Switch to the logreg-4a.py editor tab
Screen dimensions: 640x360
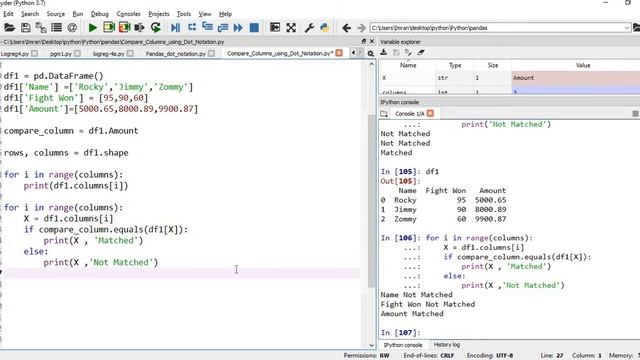tap(109, 53)
